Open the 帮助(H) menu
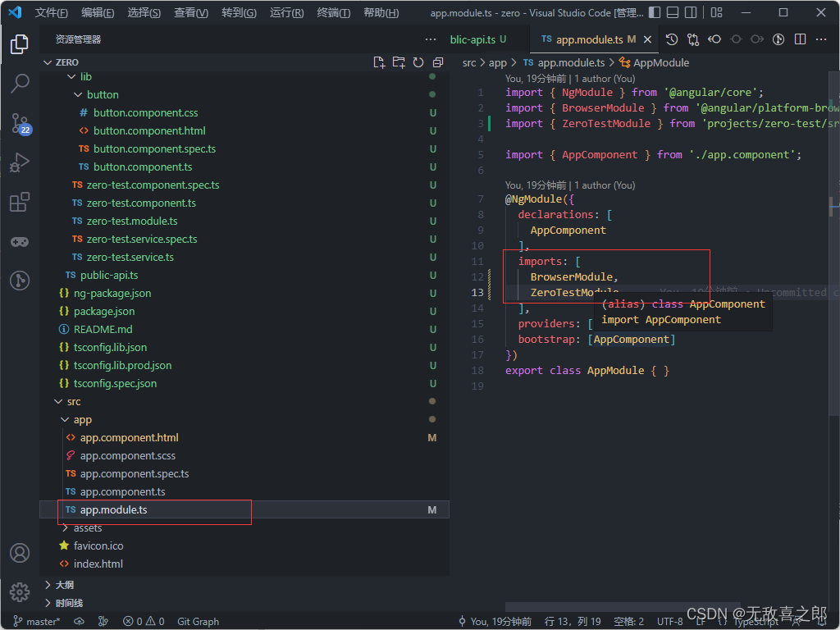The width and height of the screenshot is (840, 630). [x=381, y=12]
